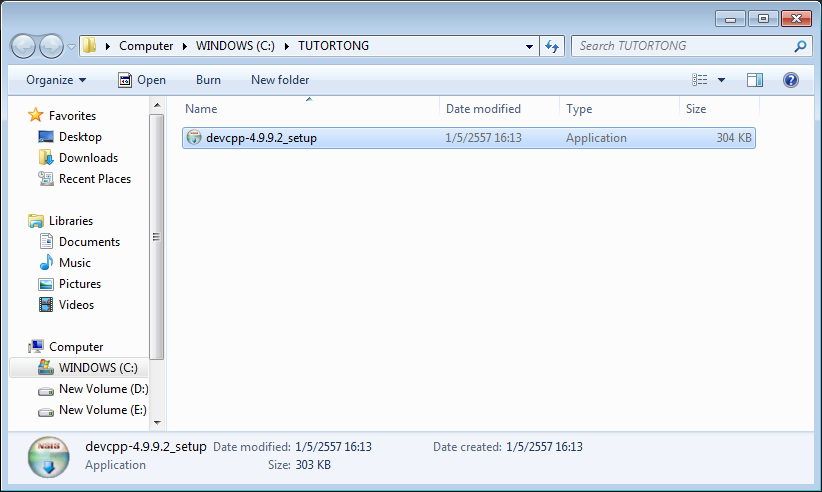
Task: Select WINDOWS (C:) drive in sidebar
Action: [x=98, y=368]
